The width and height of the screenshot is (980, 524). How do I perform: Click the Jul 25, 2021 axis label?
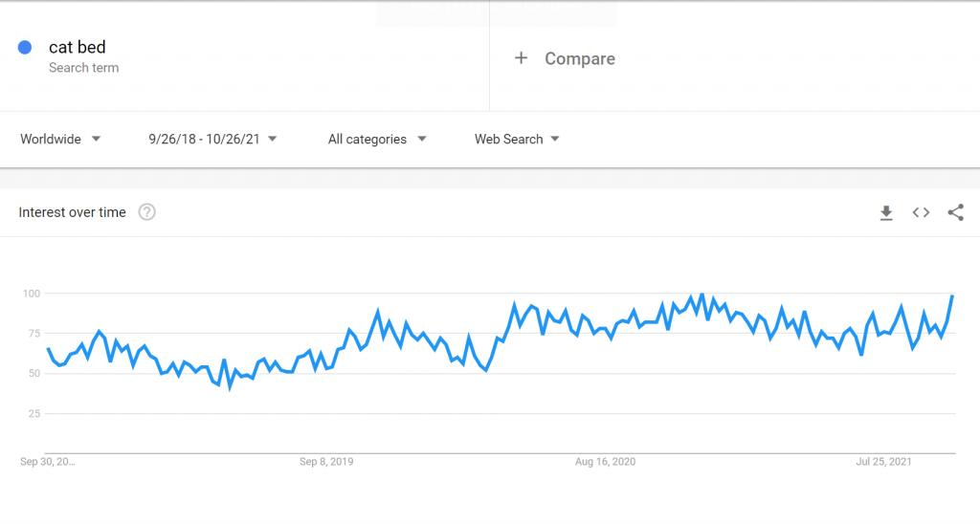(883, 462)
